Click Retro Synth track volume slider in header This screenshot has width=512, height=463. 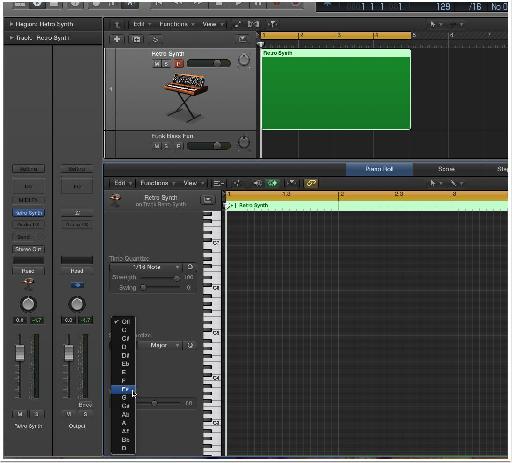209,63
